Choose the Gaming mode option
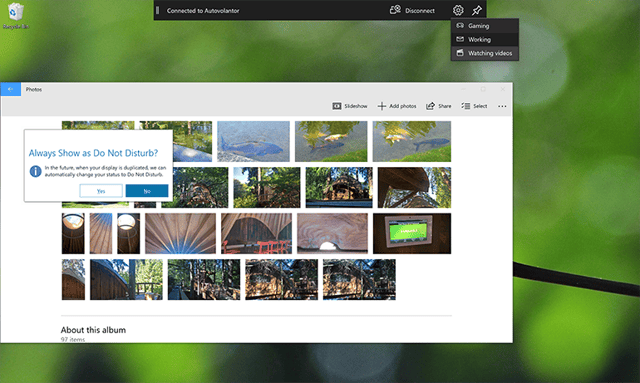This screenshot has height=383, width=640. (484, 26)
